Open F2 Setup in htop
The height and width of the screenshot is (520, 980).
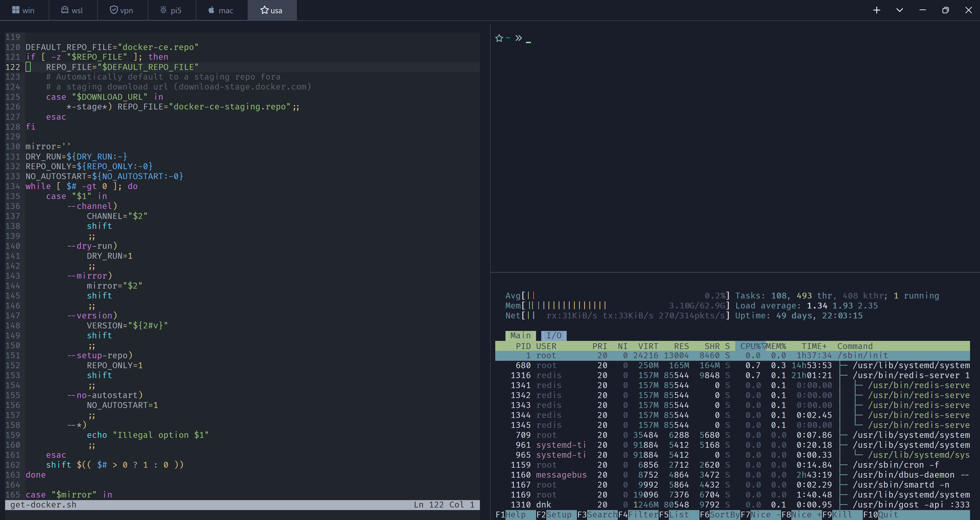pos(556,515)
